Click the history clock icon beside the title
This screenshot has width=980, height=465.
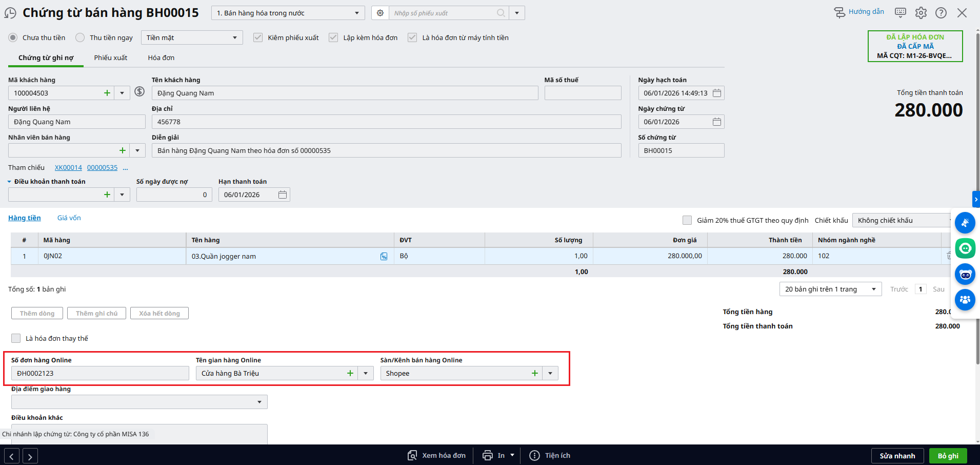10,13
